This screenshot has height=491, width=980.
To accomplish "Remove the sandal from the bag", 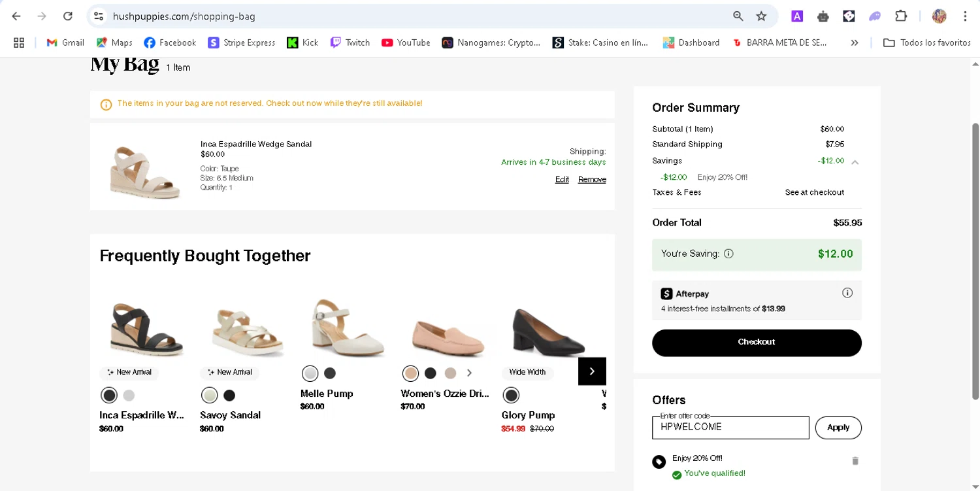I will click(592, 180).
